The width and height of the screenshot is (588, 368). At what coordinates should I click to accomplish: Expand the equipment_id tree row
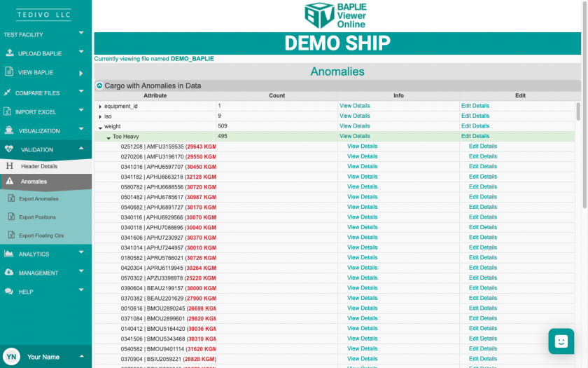coord(100,107)
